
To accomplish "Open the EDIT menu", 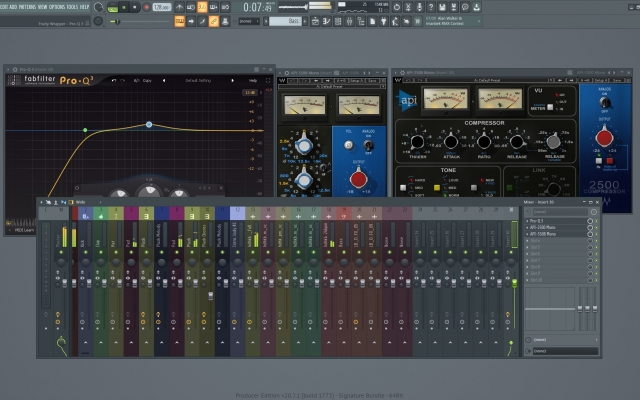I will click(x=4, y=7).
